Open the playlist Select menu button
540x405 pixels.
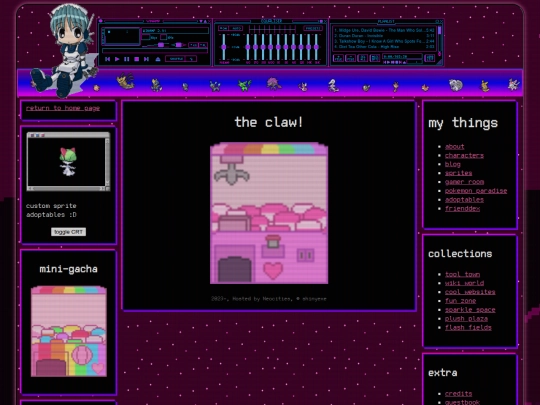[363, 58]
